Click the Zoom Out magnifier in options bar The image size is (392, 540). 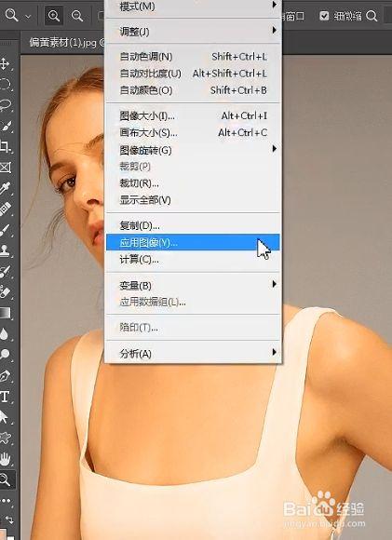point(77,16)
